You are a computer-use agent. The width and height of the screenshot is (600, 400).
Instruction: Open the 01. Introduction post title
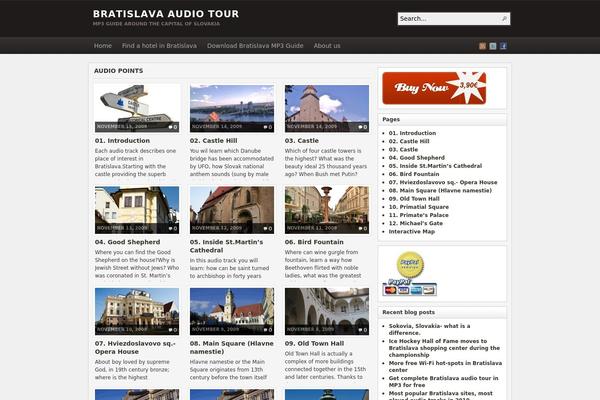click(122, 140)
